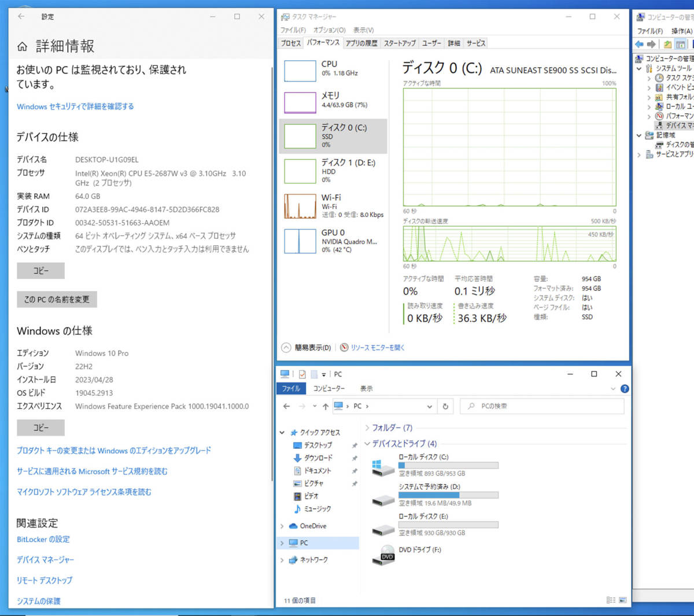Open Task Manager 表示(V) menu
The width and height of the screenshot is (694, 616).
(363, 30)
